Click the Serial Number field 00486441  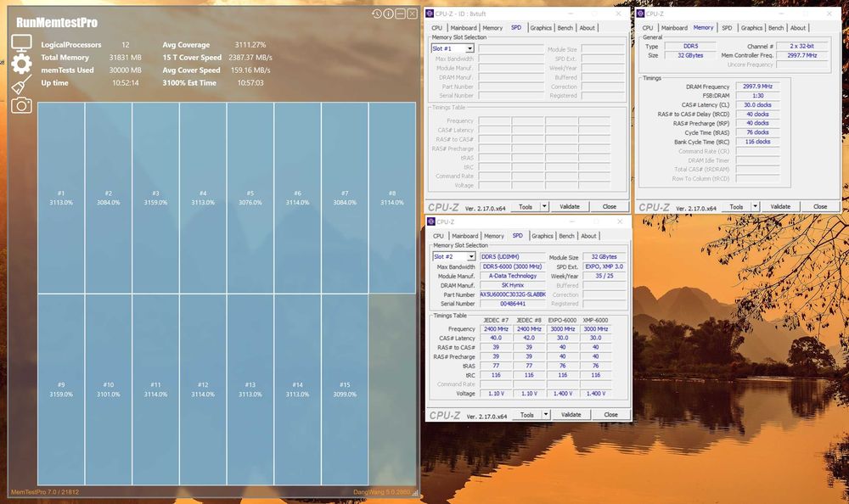coord(512,304)
